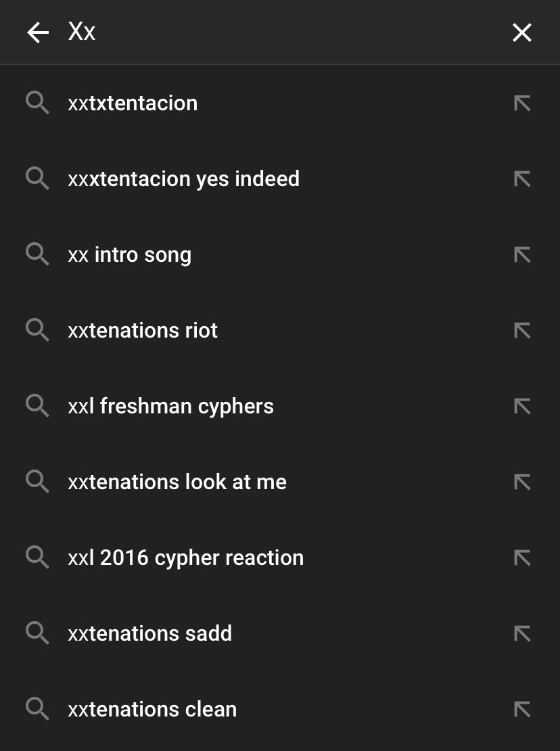Select xxtenations look at me suggestion

[x=177, y=482]
